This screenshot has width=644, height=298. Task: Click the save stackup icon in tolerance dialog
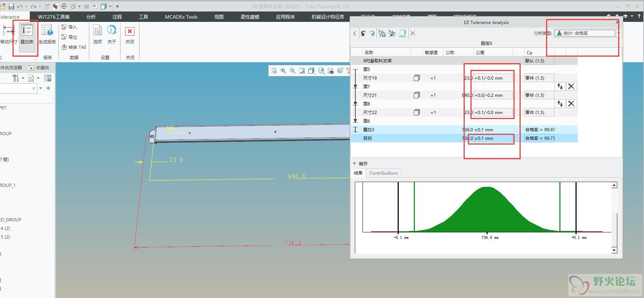(382, 33)
